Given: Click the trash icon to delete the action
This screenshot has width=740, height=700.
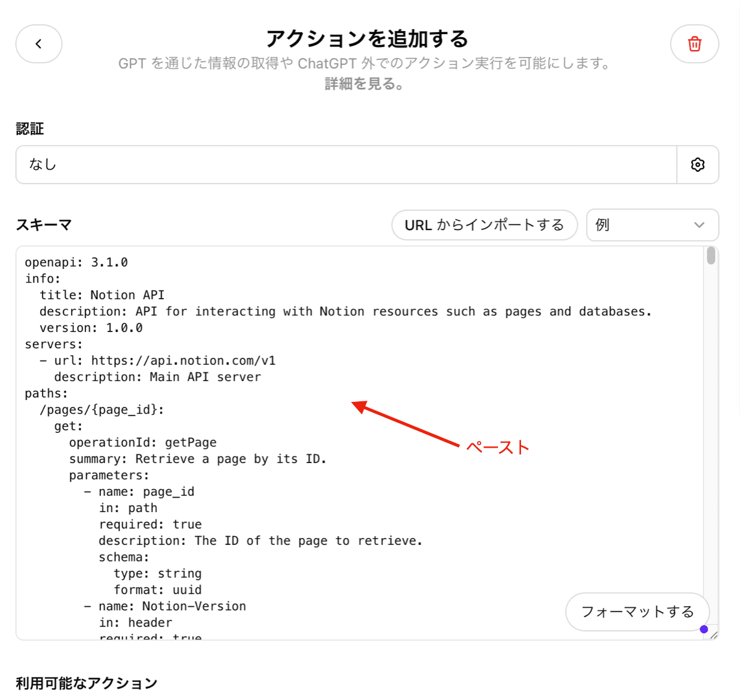Looking at the screenshot, I should pos(694,44).
